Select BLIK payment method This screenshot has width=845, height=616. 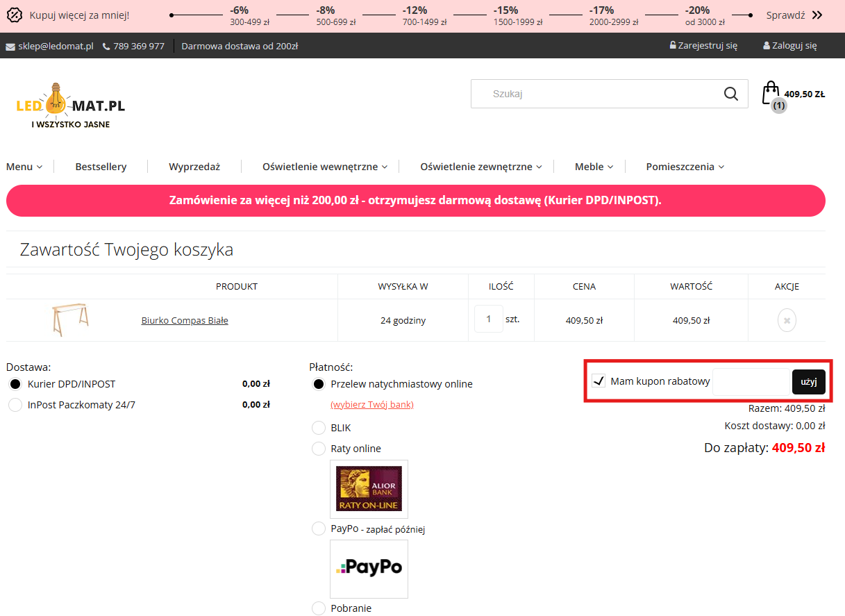pyautogui.click(x=319, y=428)
